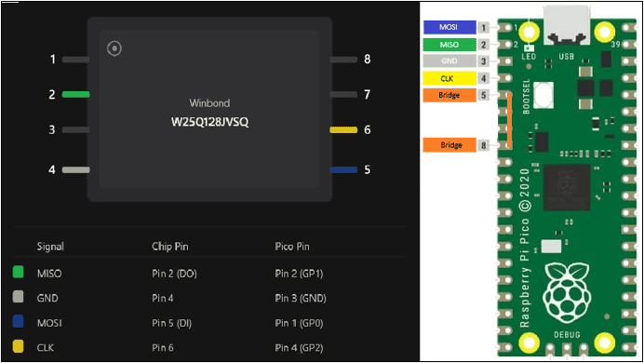Image resolution: width=644 pixels, height=363 pixels.
Task: Select the yellow chip pin 6 lead
Action: [x=343, y=129]
